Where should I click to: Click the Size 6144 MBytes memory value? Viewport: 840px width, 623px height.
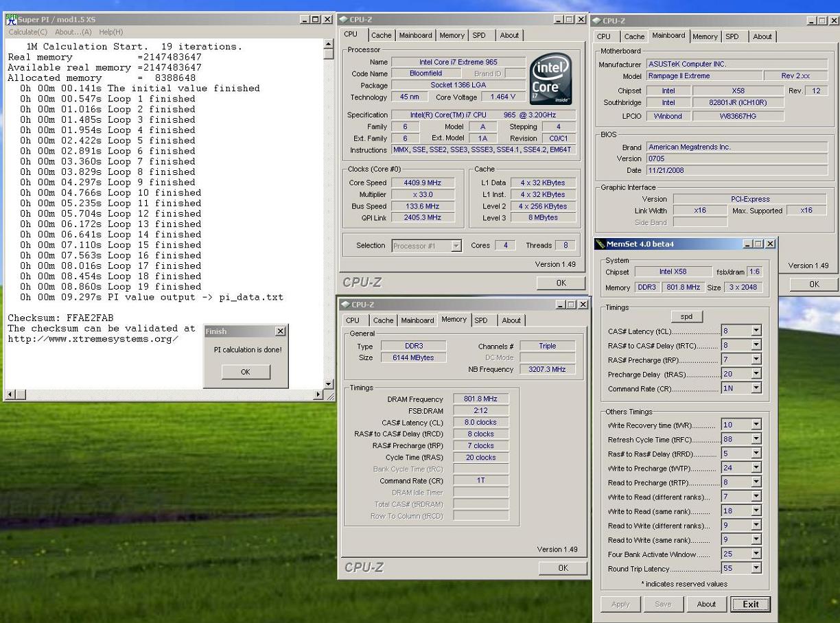point(412,357)
